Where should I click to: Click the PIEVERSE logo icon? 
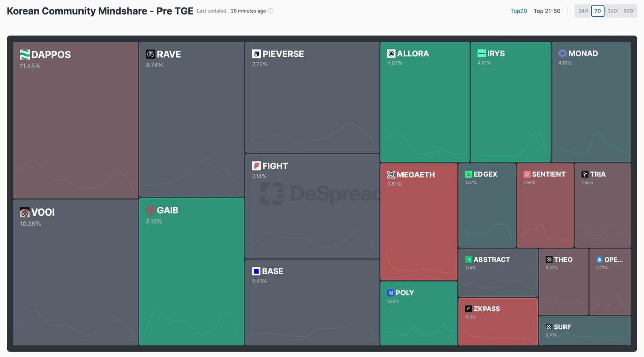pyautogui.click(x=256, y=54)
